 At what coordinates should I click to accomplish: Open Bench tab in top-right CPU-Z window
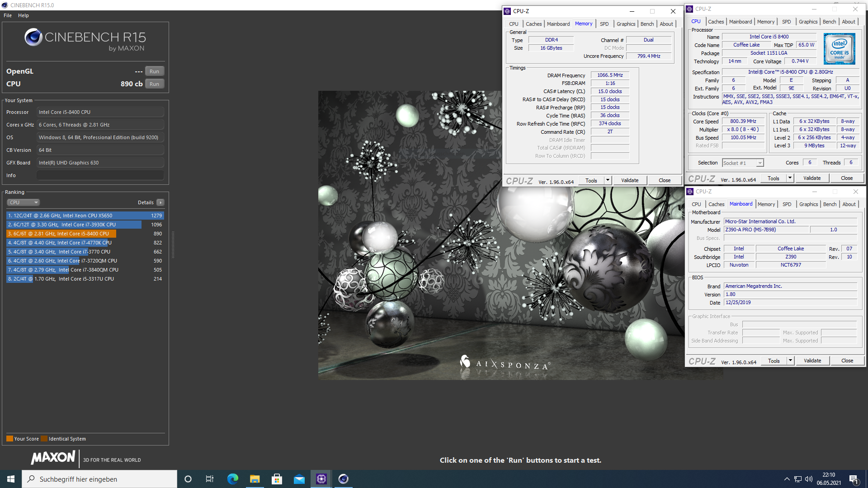(x=829, y=22)
